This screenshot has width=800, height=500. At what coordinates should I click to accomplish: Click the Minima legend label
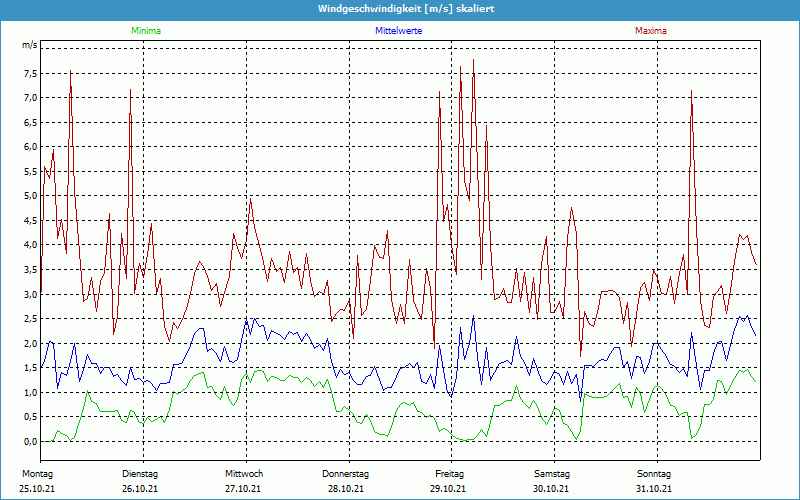point(146,31)
